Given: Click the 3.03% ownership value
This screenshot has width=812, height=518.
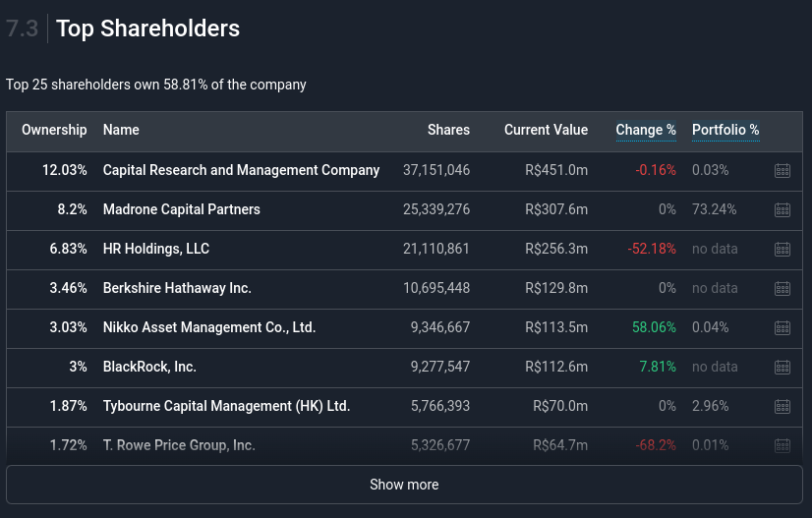Looking at the screenshot, I should coord(69,327).
